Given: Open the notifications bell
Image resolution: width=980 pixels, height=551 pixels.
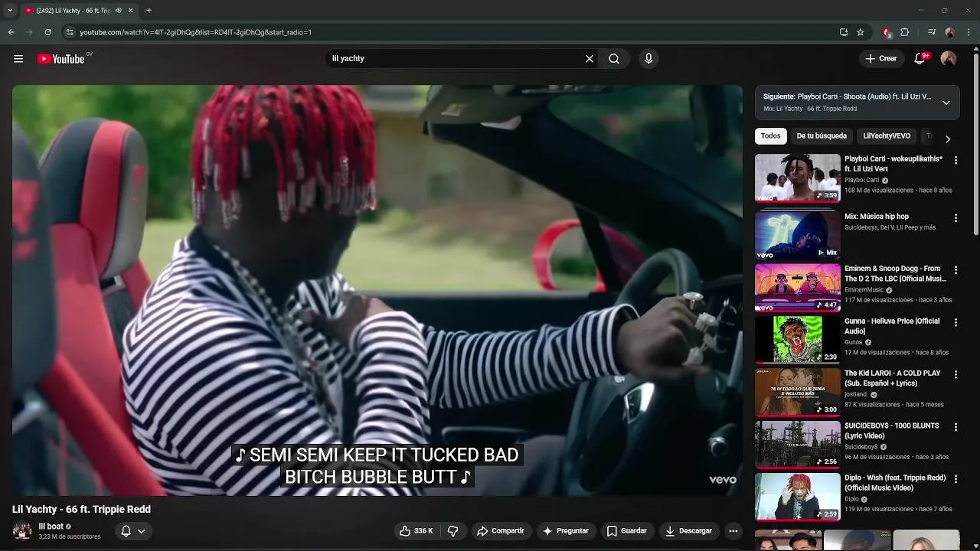Looking at the screenshot, I should [920, 59].
